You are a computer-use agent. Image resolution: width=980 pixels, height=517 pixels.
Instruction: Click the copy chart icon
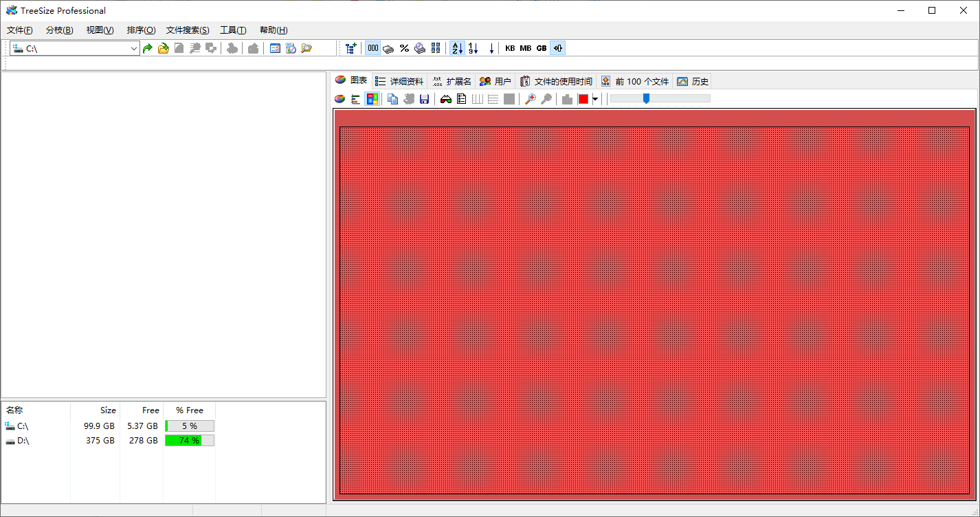[x=393, y=99]
